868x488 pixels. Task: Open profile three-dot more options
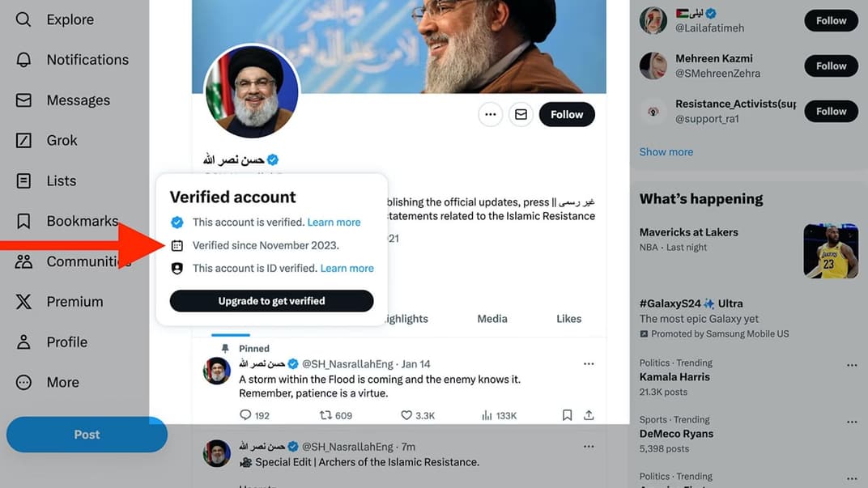(x=490, y=115)
